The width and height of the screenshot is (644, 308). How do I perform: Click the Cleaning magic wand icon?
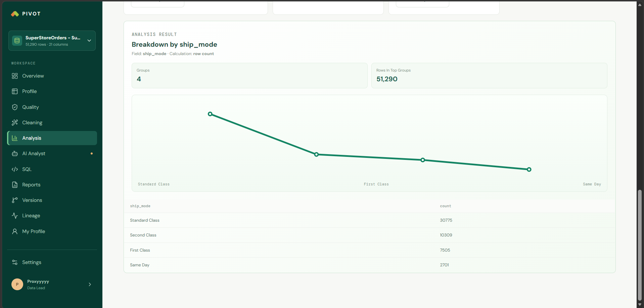(x=15, y=123)
